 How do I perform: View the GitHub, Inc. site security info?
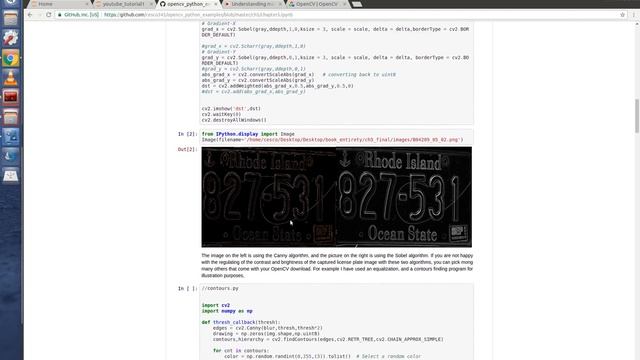[79, 15]
